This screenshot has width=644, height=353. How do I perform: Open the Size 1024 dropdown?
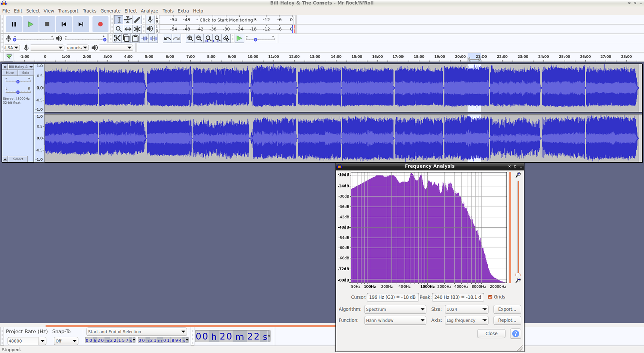point(466,309)
